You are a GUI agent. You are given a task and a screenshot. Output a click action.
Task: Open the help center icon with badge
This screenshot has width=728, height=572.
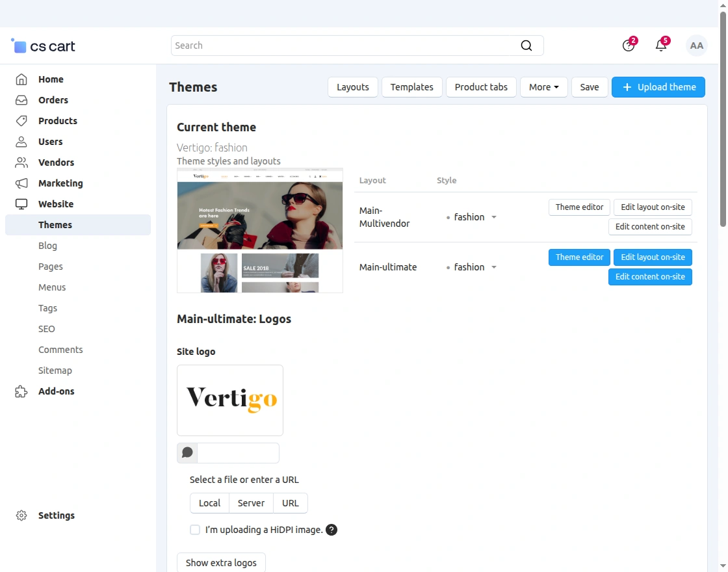click(x=629, y=45)
